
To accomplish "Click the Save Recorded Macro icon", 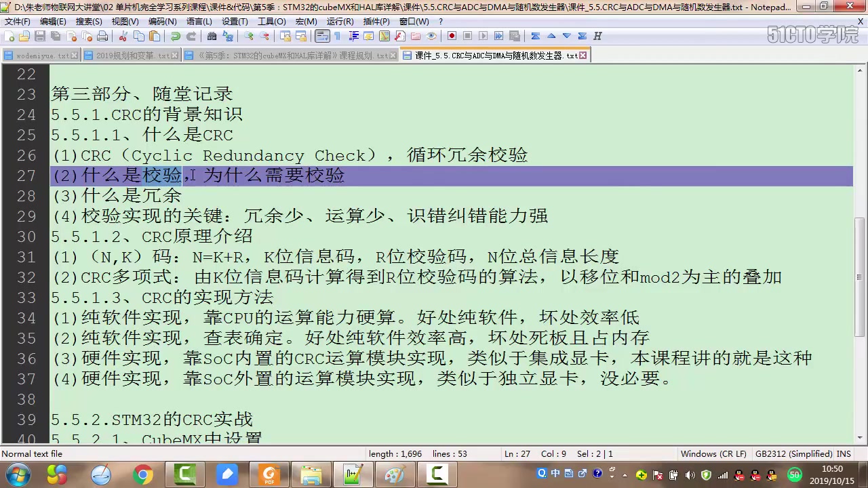I will [514, 36].
